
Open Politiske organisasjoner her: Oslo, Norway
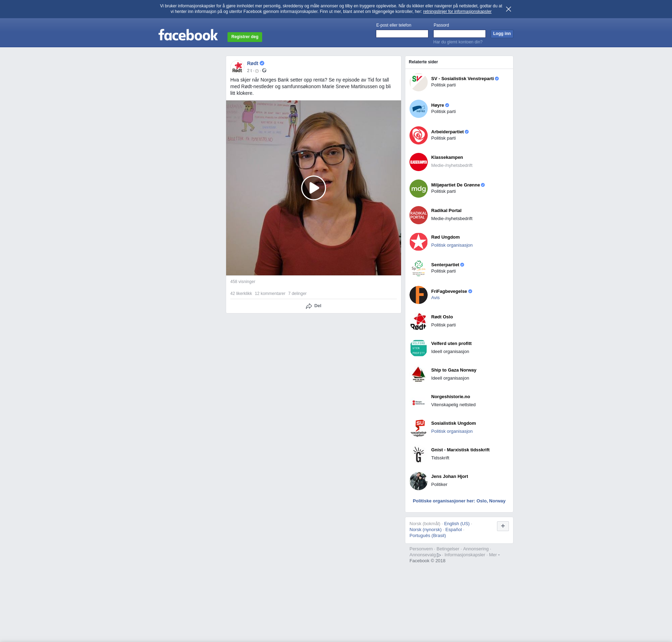459,501
